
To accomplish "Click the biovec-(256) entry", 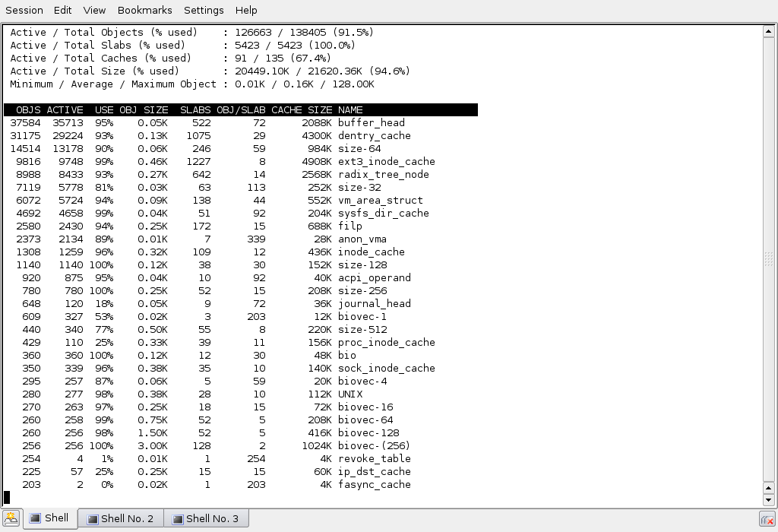I will (374, 445).
